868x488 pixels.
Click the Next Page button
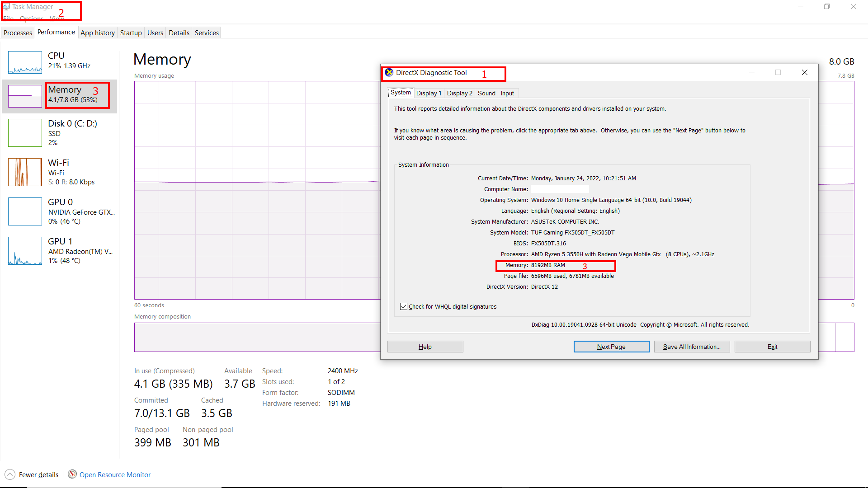pyautogui.click(x=611, y=347)
